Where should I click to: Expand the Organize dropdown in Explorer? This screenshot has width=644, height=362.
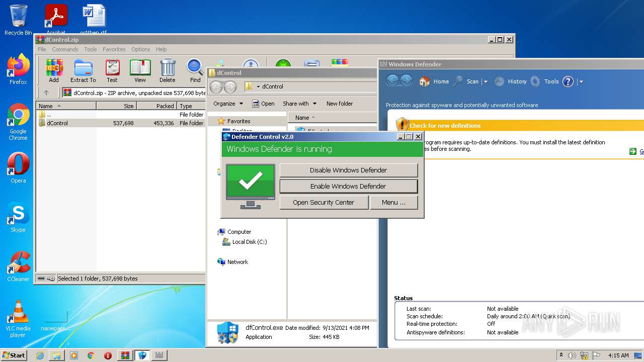pyautogui.click(x=228, y=104)
